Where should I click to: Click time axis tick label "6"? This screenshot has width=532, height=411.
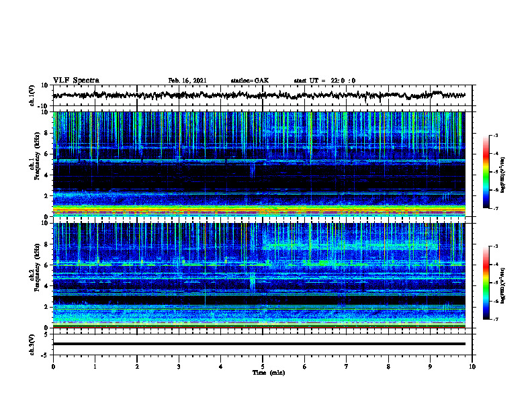click(304, 367)
